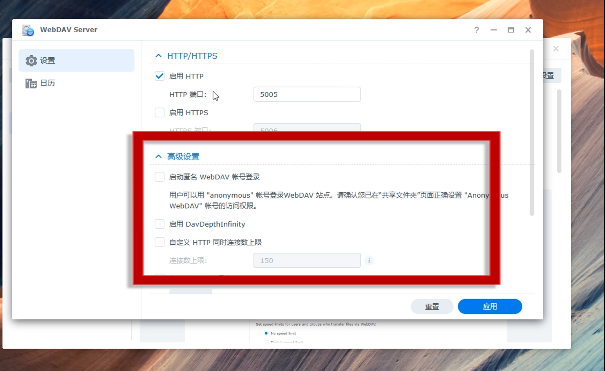Screen dimensions: 605x371
Task: Enable the 启用 HTTPS checkbox
Action: click(159, 112)
